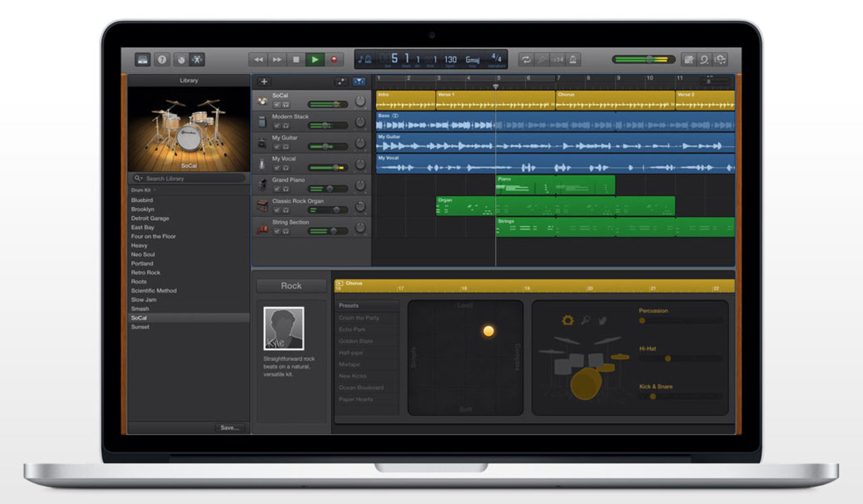The image size is (863, 504).
Task: Adjust the Hi-Hat slider
Action: point(667,358)
